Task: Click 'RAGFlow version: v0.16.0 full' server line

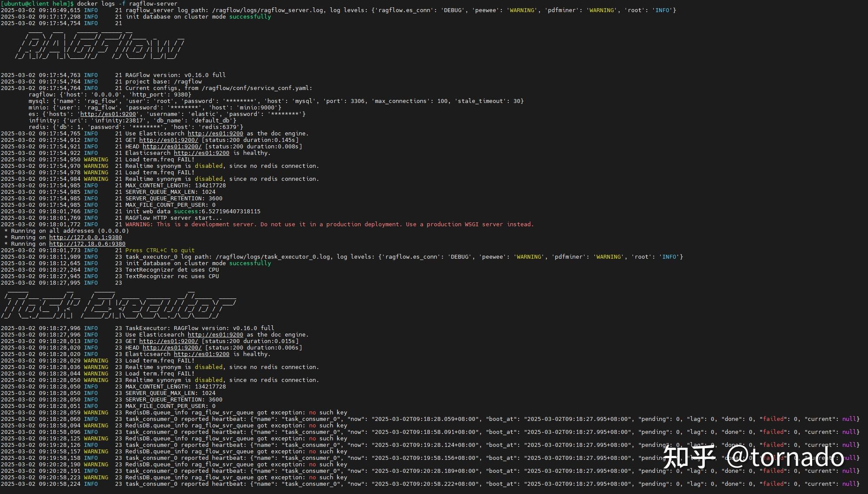Action: pyautogui.click(x=175, y=75)
